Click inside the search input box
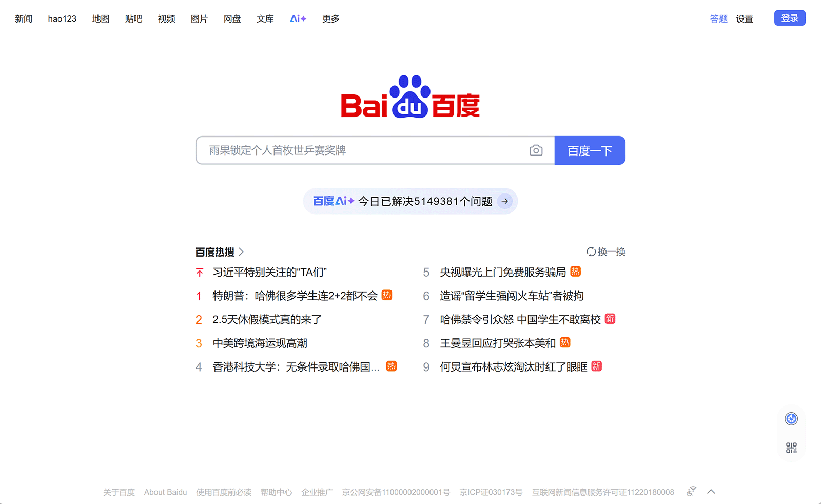The height and width of the screenshot is (504, 821). (359, 150)
